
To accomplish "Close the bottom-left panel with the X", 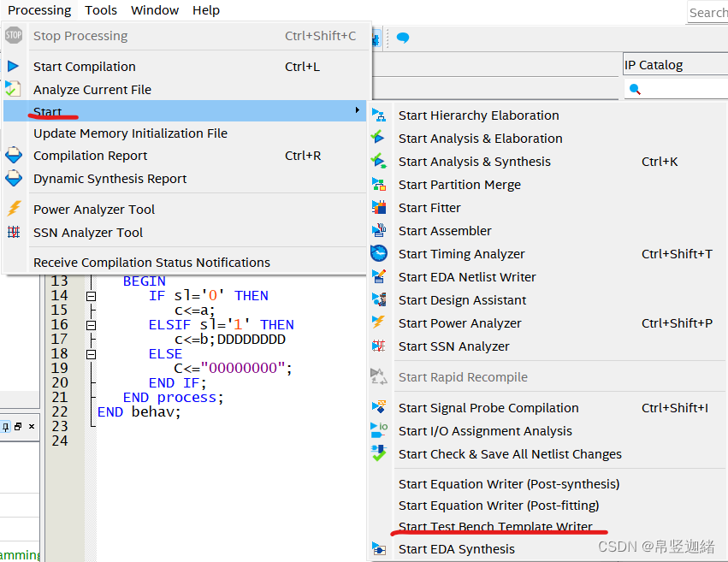I will pos(32,426).
